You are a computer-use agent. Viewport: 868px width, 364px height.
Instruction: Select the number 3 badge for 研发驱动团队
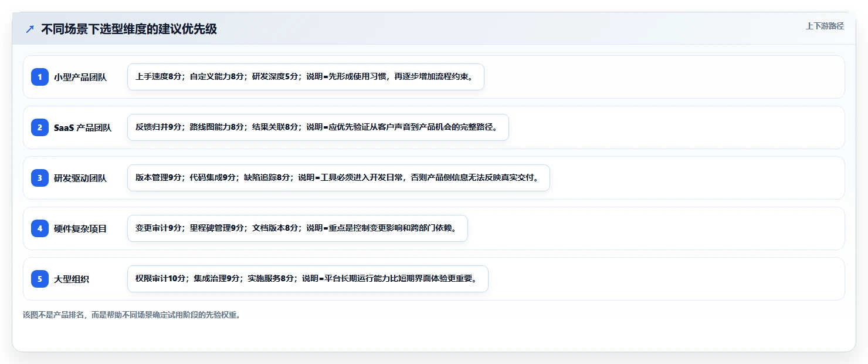[x=40, y=178]
